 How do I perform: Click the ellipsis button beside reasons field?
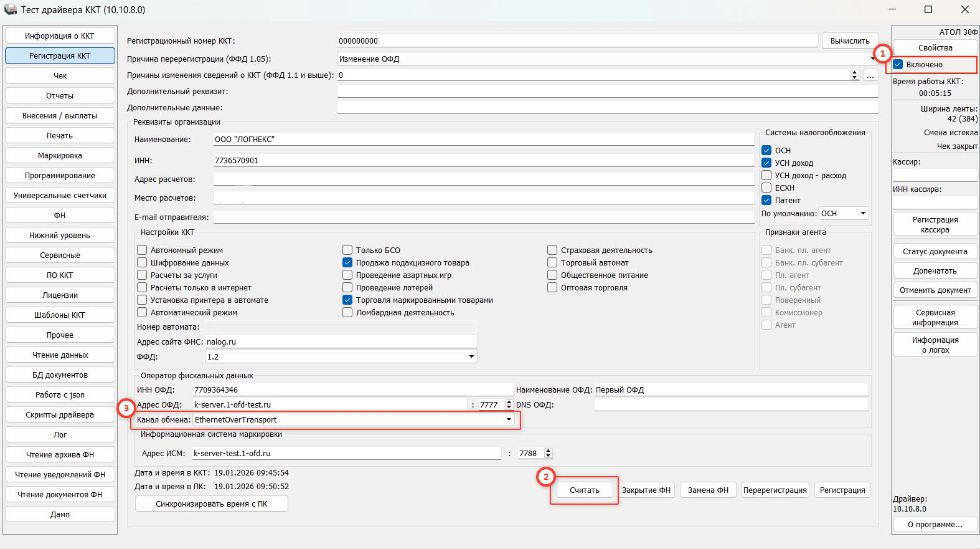click(x=870, y=75)
